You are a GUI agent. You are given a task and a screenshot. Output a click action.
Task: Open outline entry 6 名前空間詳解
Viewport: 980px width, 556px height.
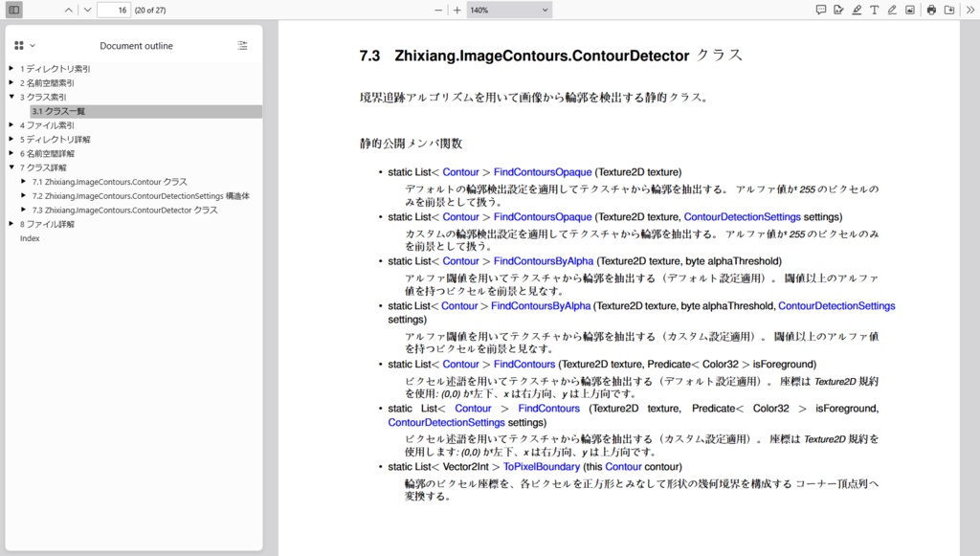47,154
